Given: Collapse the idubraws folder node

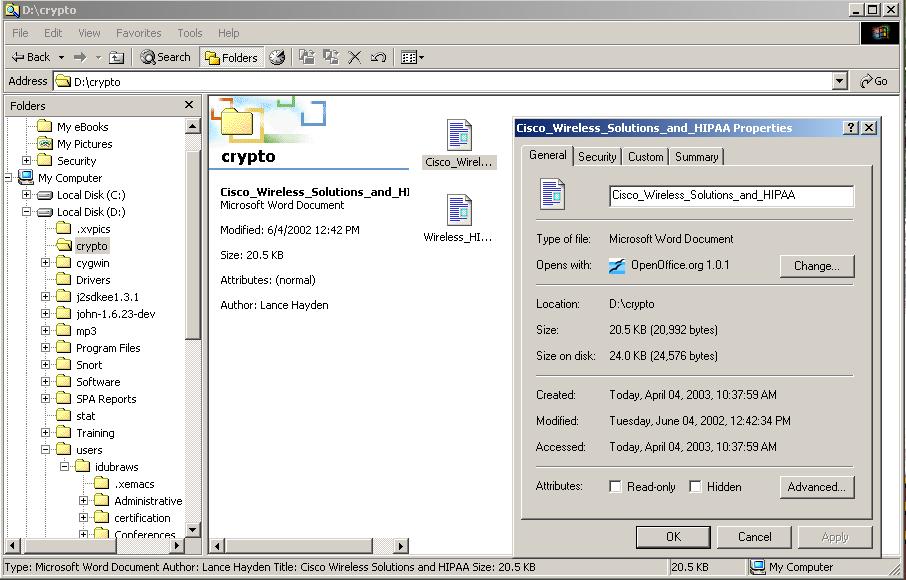Looking at the screenshot, I should coord(64,466).
